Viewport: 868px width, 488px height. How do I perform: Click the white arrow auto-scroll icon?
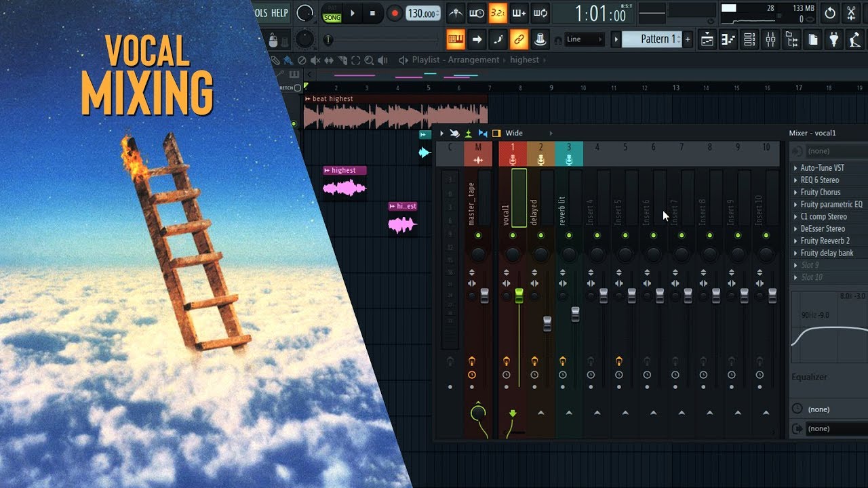pyautogui.click(x=477, y=39)
